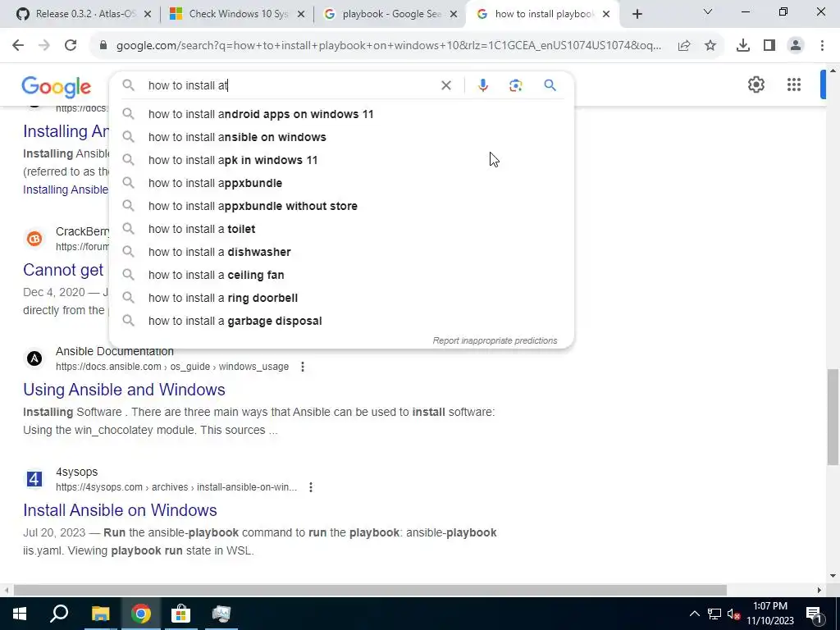
Task: Open File Explorer from taskbar
Action: pyautogui.click(x=100, y=614)
